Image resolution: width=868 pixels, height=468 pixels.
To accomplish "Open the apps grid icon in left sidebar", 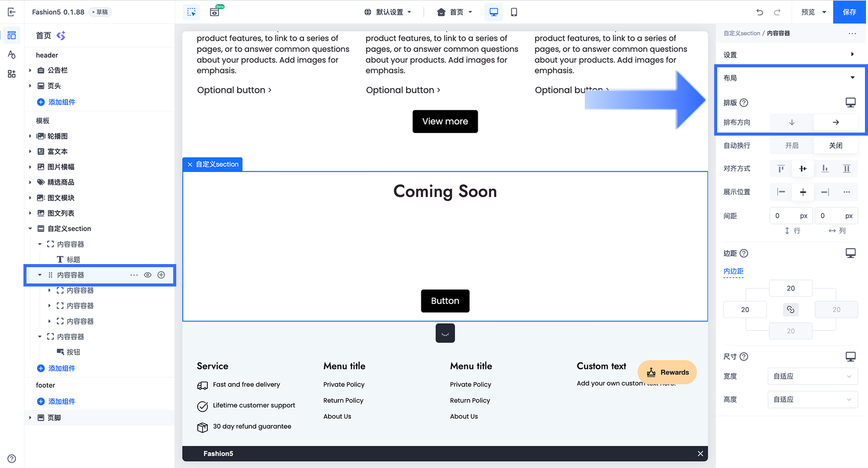I will point(12,74).
